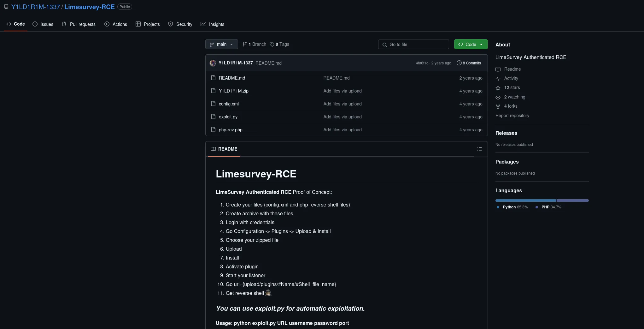This screenshot has height=329, width=644.
Task: Open exploit.py row's Add files via upload commit
Action: click(342, 117)
